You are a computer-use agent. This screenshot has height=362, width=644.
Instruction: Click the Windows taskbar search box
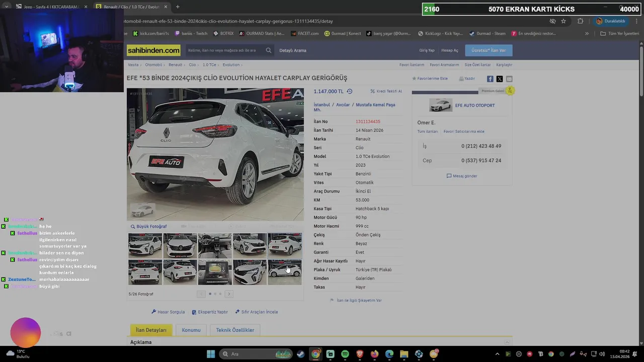[x=257, y=354]
